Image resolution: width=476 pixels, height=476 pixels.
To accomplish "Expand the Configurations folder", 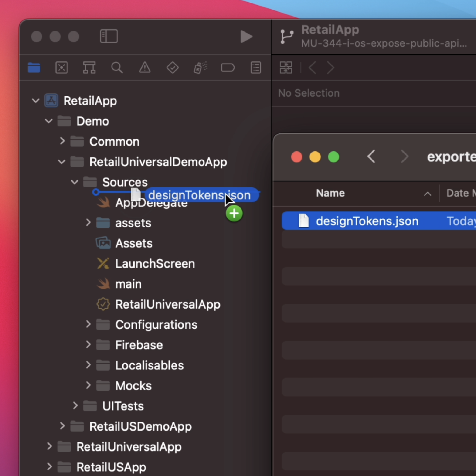I will point(88,324).
